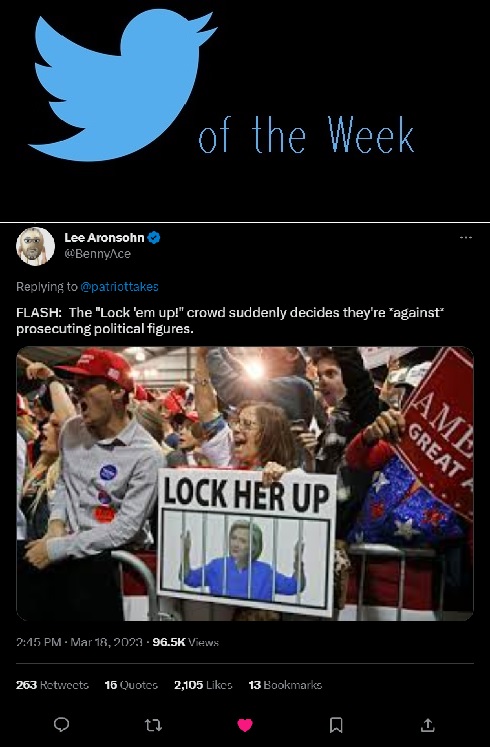490x747 pixels.
Task: Click the 2:45 PM Mar 18 timestamp
Action: point(80,642)
